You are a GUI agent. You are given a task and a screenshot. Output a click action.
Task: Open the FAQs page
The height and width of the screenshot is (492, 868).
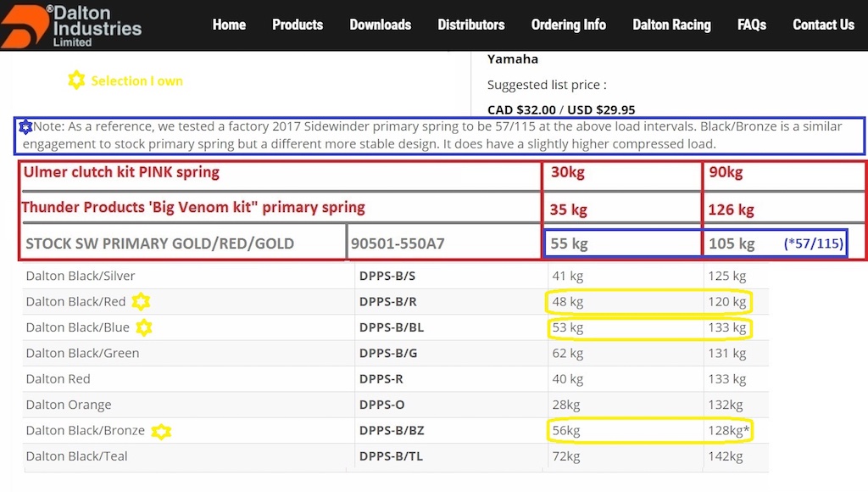point(752,25)
